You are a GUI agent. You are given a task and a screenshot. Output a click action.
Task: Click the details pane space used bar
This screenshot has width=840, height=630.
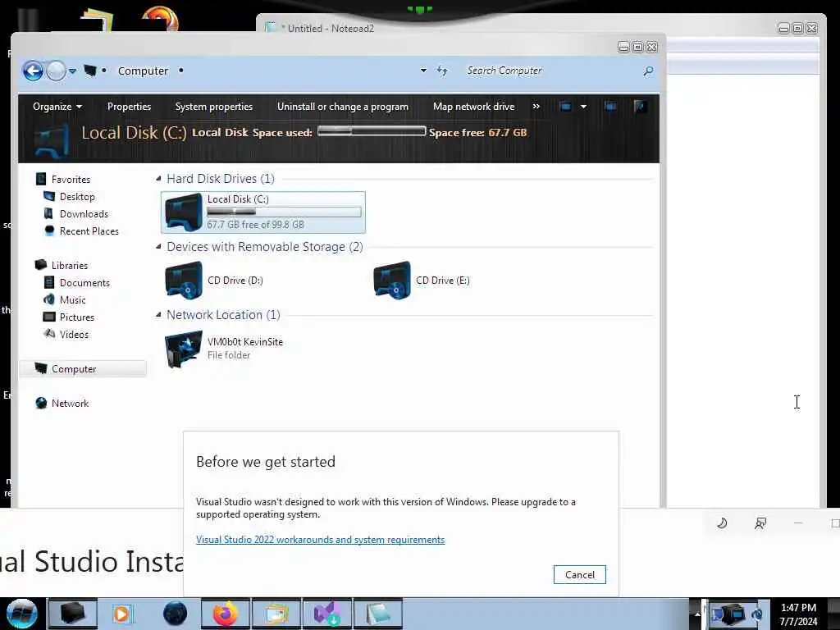pos(372,131)
